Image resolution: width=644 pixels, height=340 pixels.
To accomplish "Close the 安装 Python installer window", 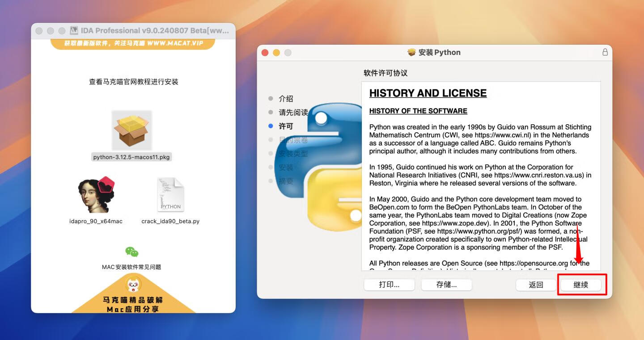I will [265, 53].
